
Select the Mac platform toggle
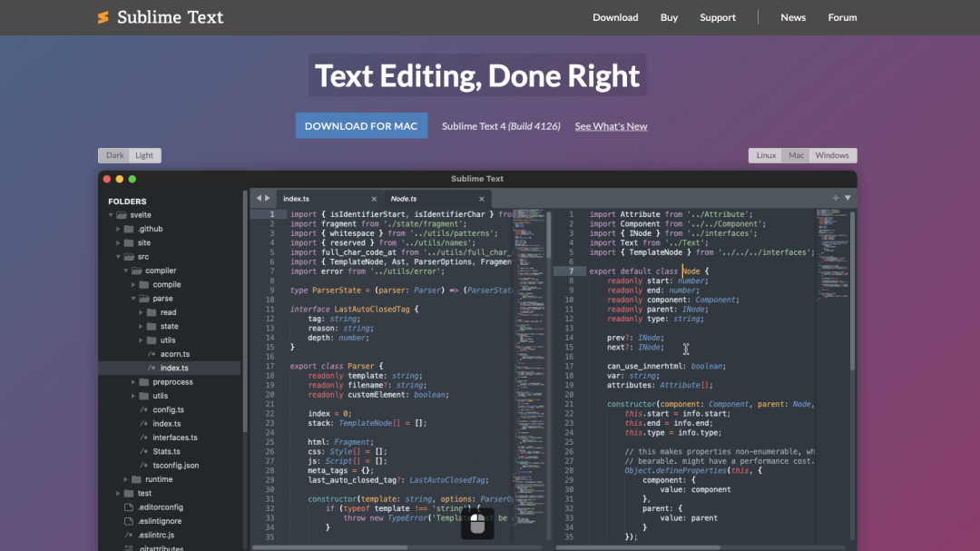(x=796, y=155)
